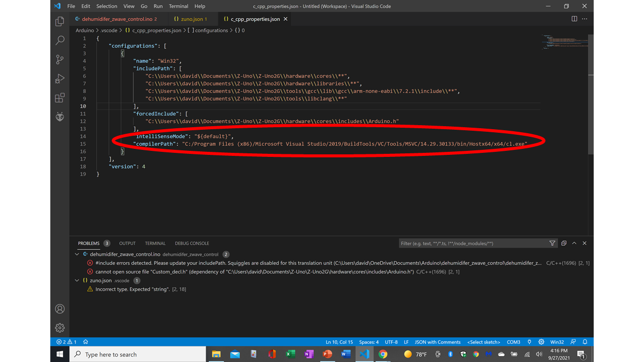Open the PlatformIO alien-head icon
The width and height of the screenshot is (644, 362).
[60, 117]
